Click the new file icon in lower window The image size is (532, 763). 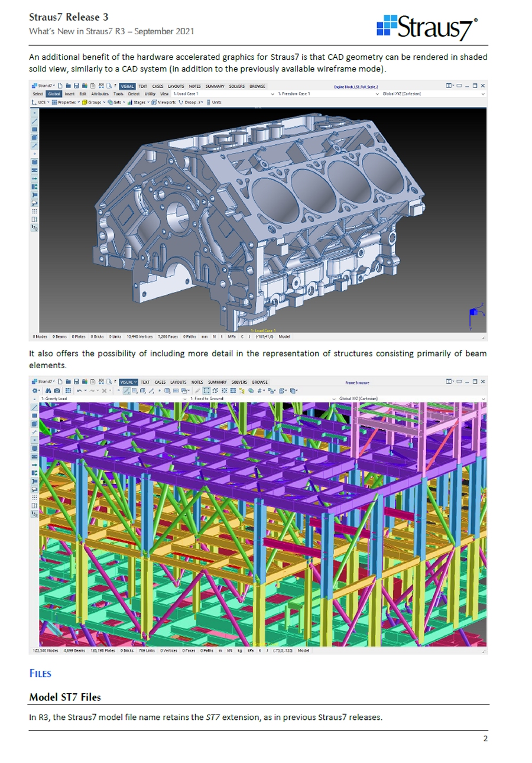coord(61,382)
